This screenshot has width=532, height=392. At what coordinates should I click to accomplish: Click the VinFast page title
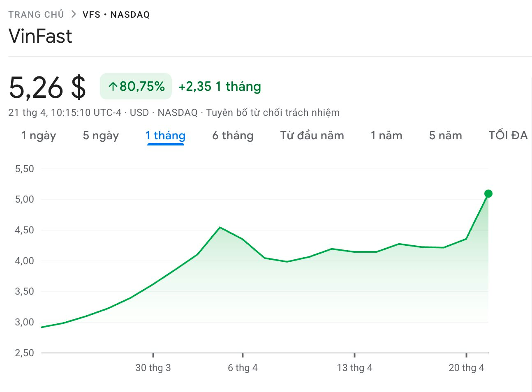pyautogui.click(x=40, y=36)
